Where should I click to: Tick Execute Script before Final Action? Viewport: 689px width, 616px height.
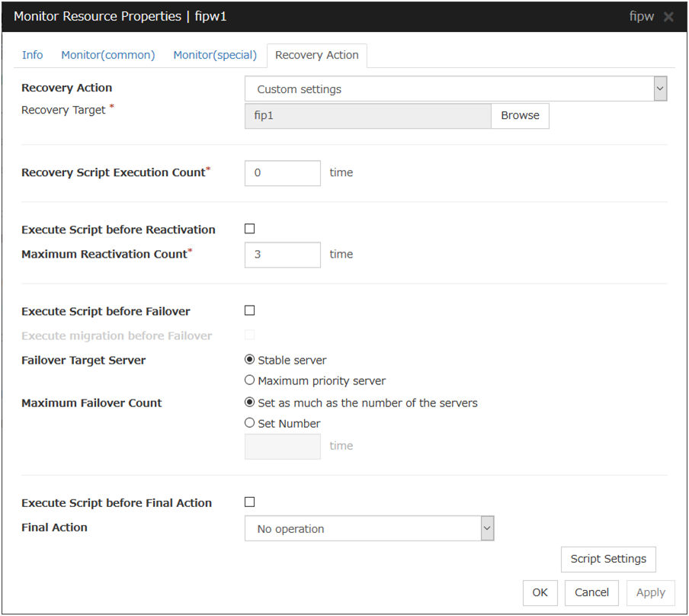click(249, 502)
